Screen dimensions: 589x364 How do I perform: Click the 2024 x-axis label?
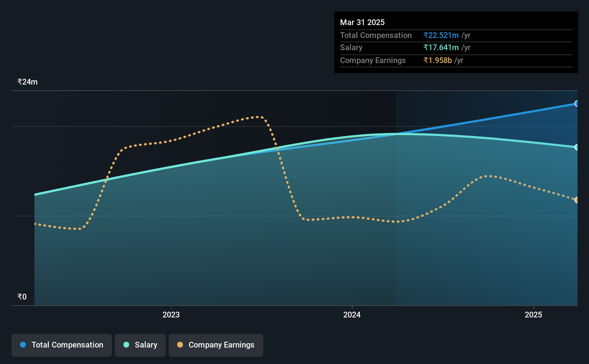(352, 315)
